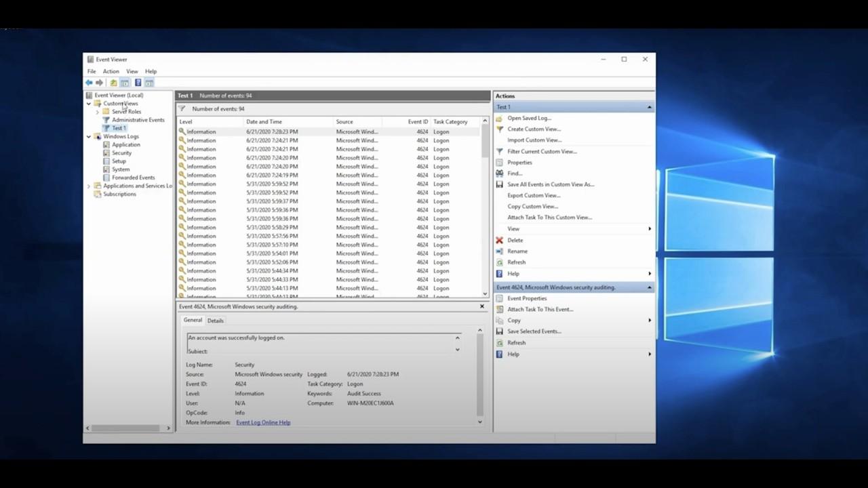Click the Up One Level toolbar icon
Image resolution: width=868 pixels, height=488 pixels.
pyautogui.click(x=113, y=83)
